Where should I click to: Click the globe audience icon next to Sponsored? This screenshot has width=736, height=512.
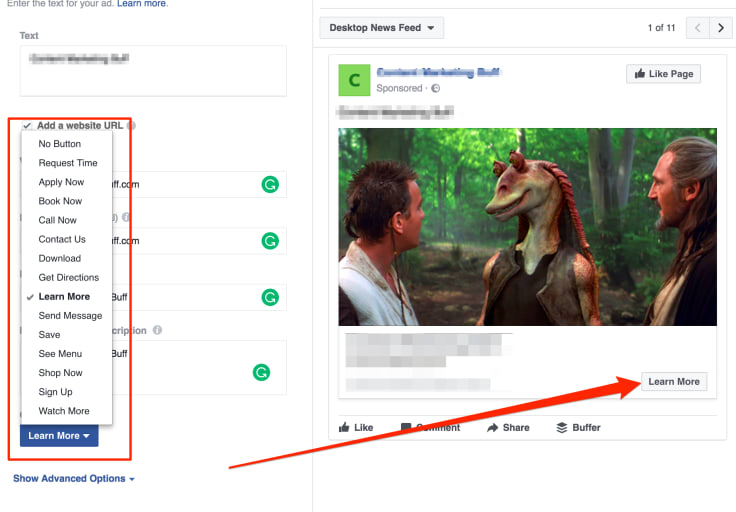[436, 88]
